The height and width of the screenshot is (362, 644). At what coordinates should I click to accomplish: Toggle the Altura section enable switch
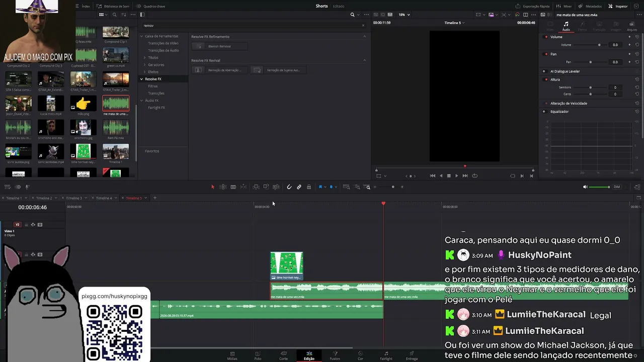pyautogui.click(x=546, y=79)
